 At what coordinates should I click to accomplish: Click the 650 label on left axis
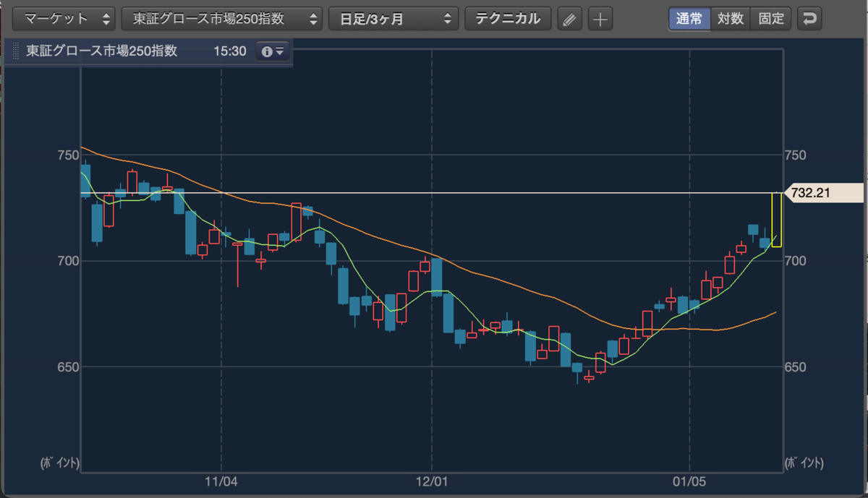coord(68,366)
